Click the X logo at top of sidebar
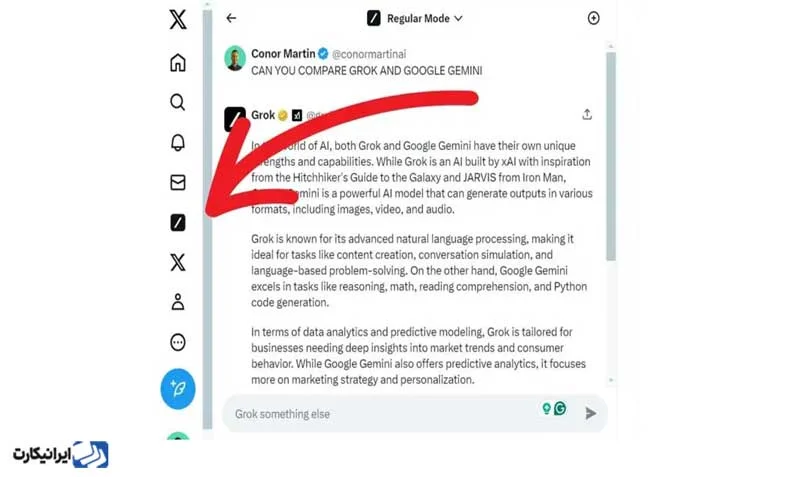Image resolution: width=800 pixels, height=477 pixels. [178, 19]
